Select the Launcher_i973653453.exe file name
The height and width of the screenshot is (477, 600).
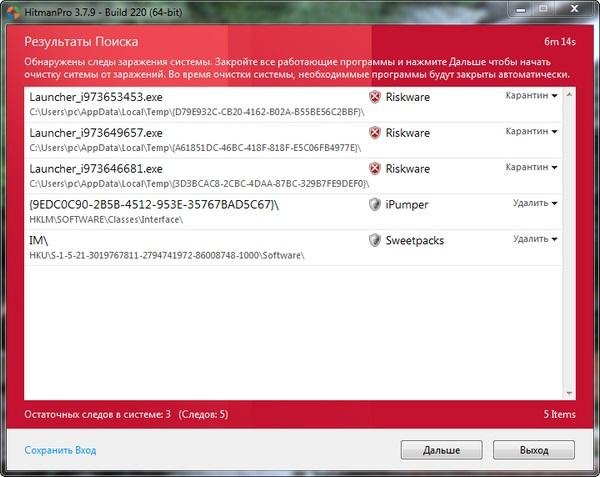(x=96, y=97)
